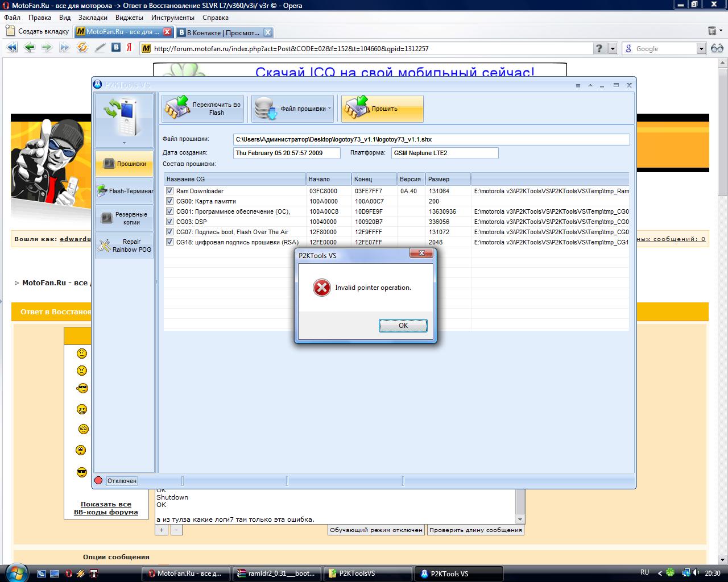This screenshot has height=582, width=728.
Task: Open the Flash-Терминал sidebar section
Action: [x=124, y=191]
